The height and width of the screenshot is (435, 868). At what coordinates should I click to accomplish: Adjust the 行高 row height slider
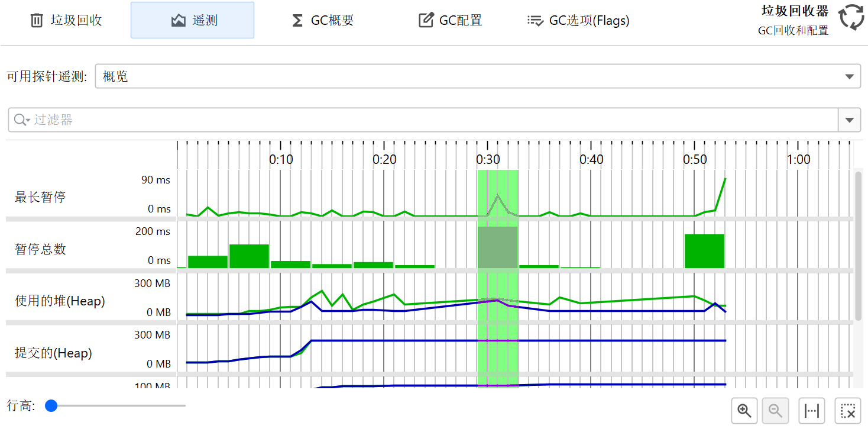(x=115, y=405)
